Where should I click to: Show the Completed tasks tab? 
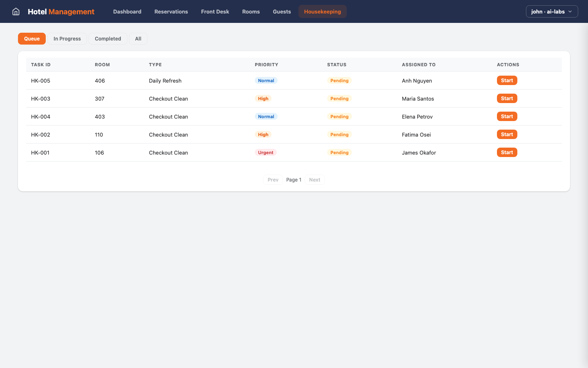pyautogui.click(x=108, y=39)
